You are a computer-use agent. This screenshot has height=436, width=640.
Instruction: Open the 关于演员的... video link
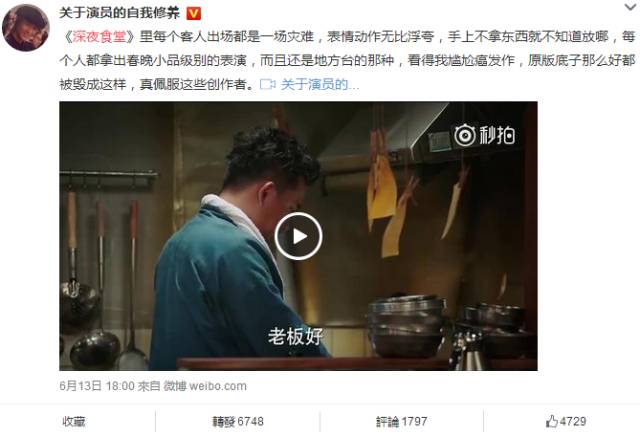point(320,85)
